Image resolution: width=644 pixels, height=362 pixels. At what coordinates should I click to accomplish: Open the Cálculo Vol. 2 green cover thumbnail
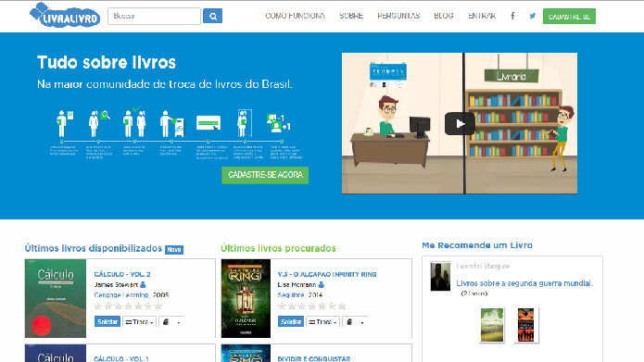(56, 298)
